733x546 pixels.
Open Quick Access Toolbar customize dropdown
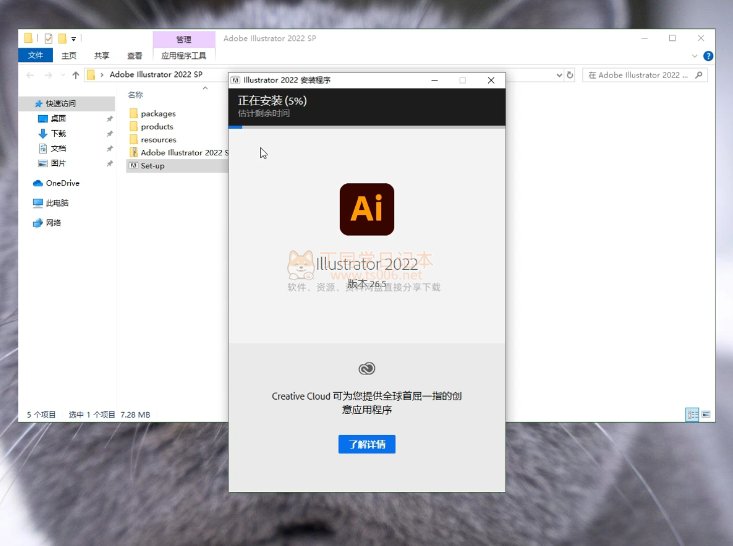[73, 39]
